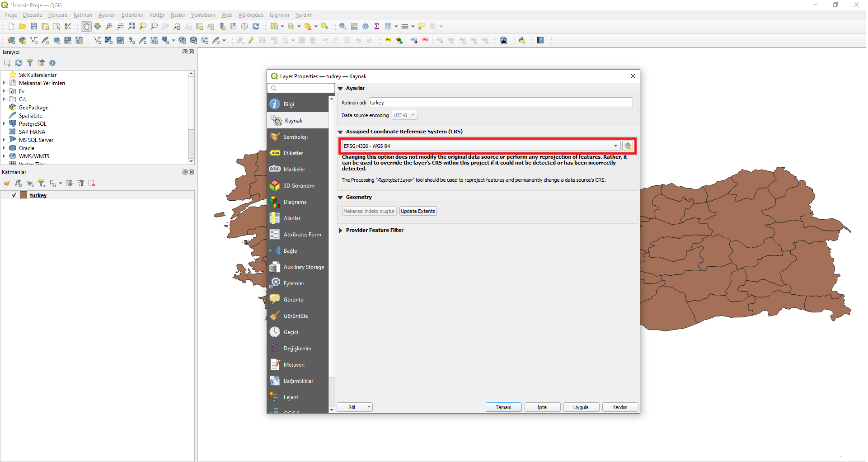This screenshot has height=462, width=868.
Task: Toggle turkey layer visibility checkbox
Action: (x=14, y=195)
